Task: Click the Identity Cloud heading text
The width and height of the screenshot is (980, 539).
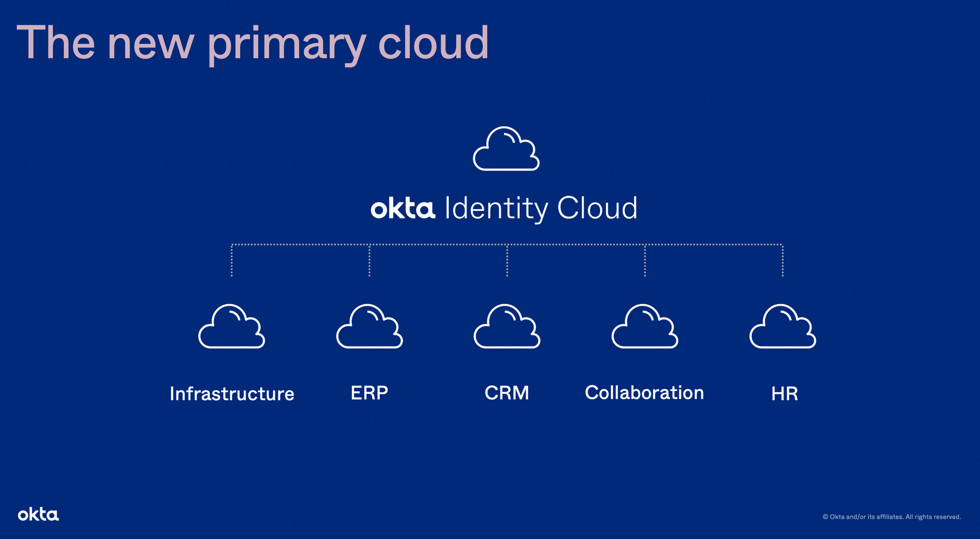Action: 541,209
